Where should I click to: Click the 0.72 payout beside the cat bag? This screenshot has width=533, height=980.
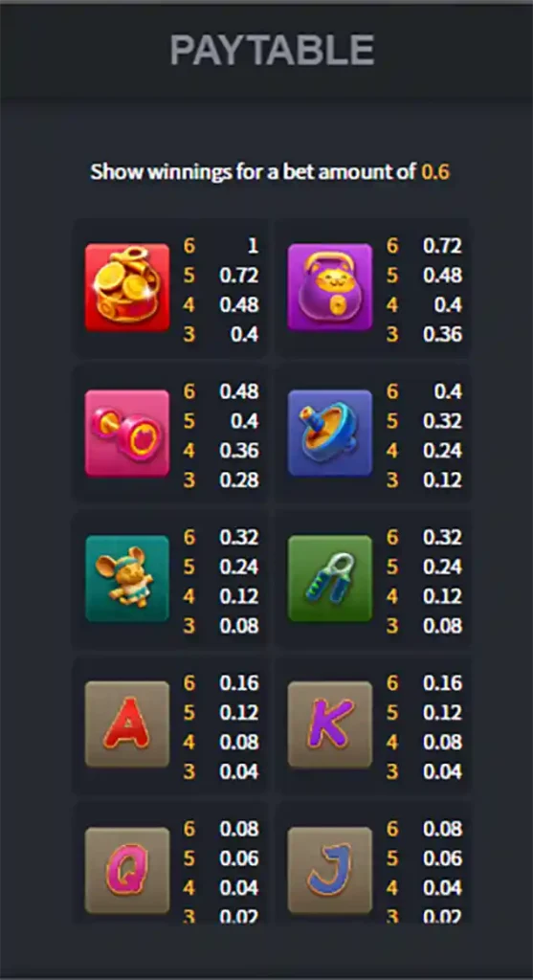pos(442,246)
